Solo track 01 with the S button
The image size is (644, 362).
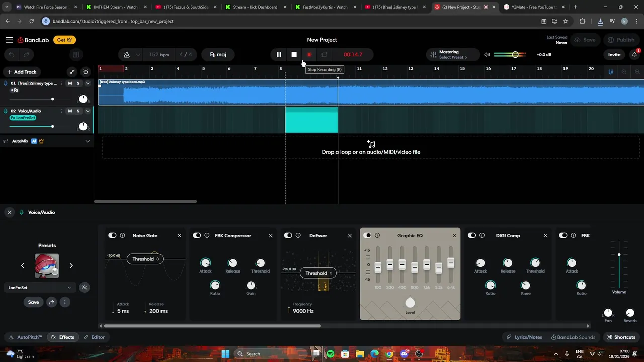click(x=78, y=83)
